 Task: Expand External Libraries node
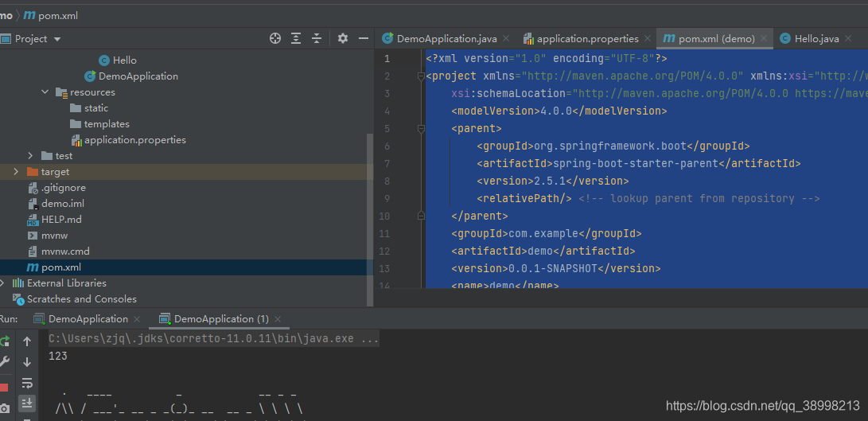pyautogui.click(x=2, y=283)
